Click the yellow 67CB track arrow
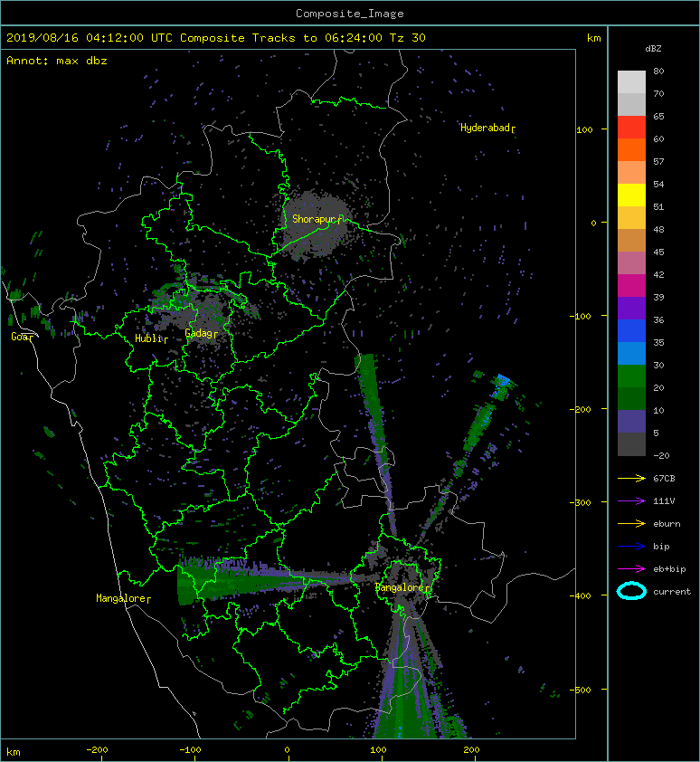The height and width of the screenshot is (762, 700). click(631, 478)
